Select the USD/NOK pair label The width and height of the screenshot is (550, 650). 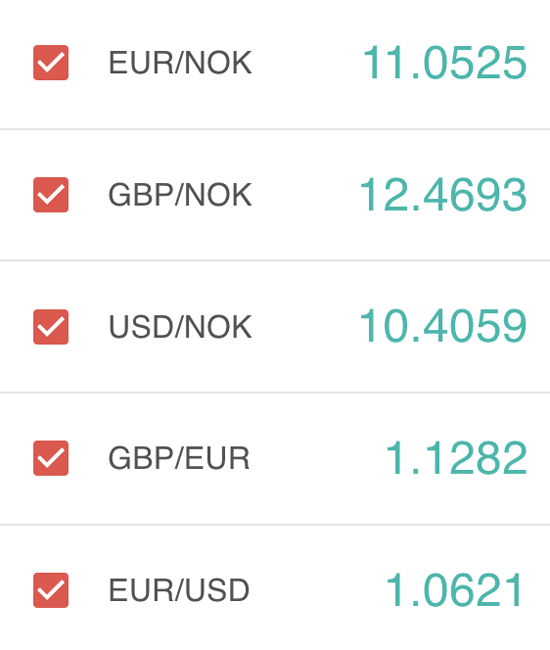tap(180, 327)
